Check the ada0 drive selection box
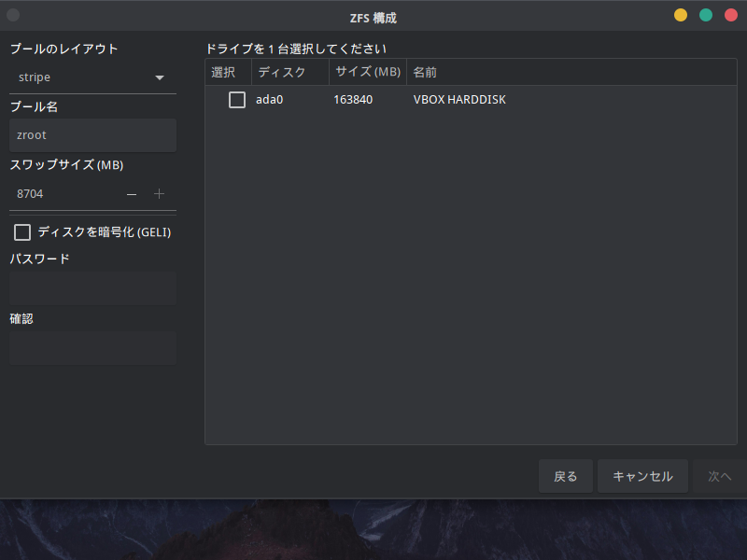The width and height of the screenshot is (747, 560). (237, 100)
